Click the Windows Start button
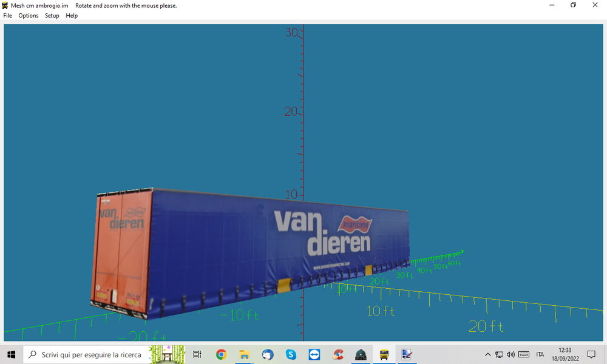 pos(11,354)
